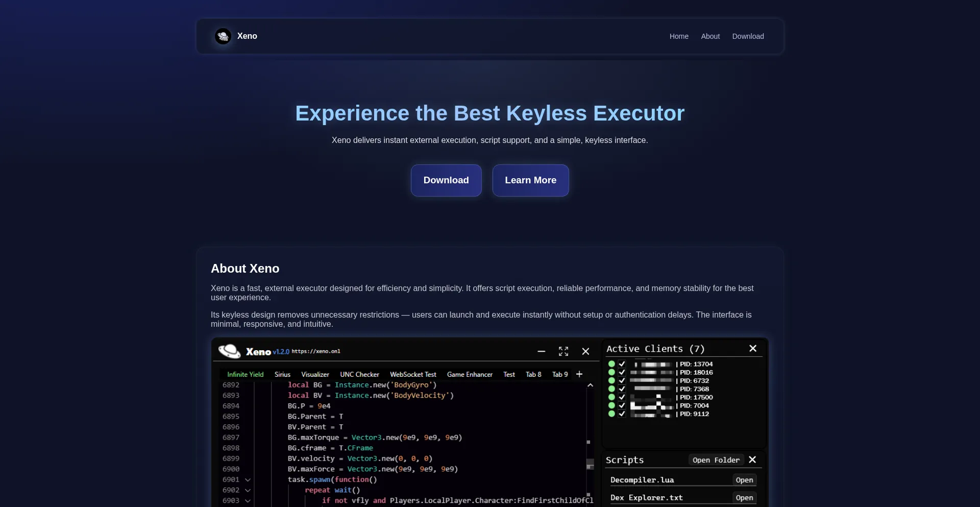Click the Xeno UFO logo in navbar

pyautogui.click(x=223, y=36)
